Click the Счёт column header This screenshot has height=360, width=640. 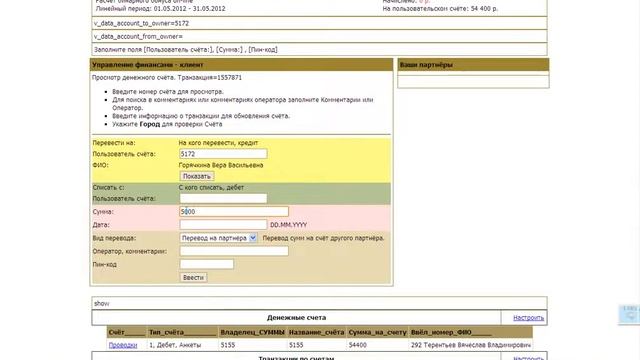(x=127, y=332)
